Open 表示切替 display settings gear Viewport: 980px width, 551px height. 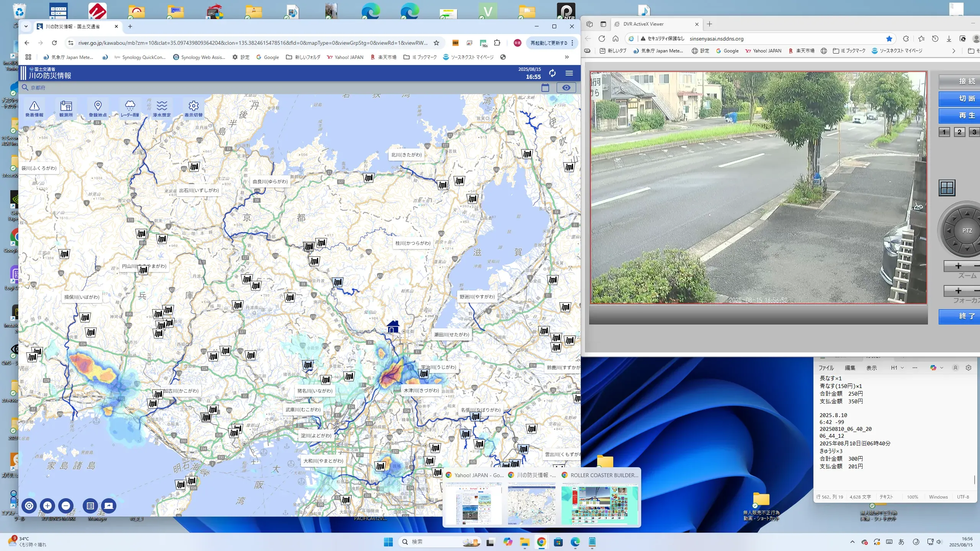coord(194,108)
